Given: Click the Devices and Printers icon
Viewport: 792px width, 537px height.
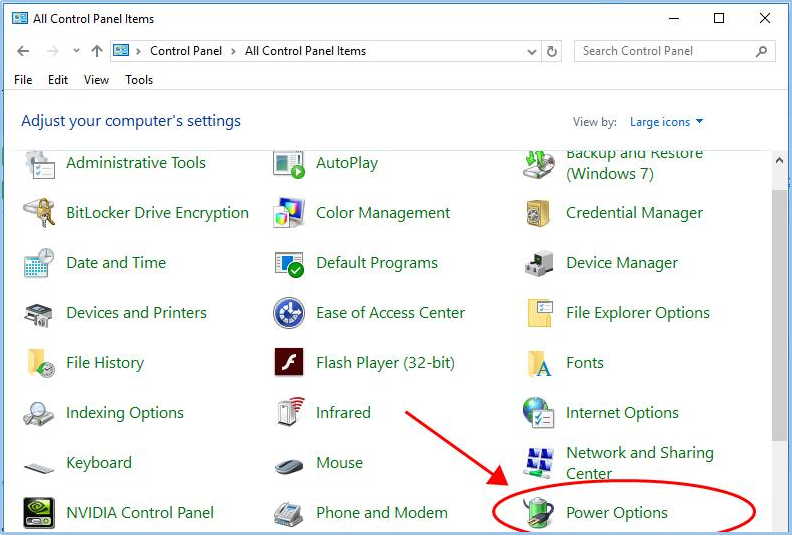Looking at the screenshot, I should coord(39,313).
